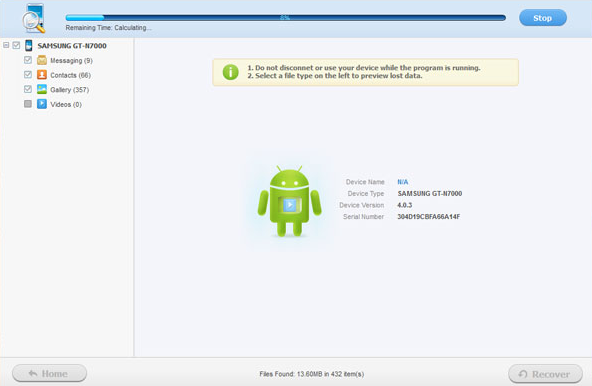Click Device Type SAMSUNG GT-N7000 value
Viewport: 592px width, 386px height.
pyautogui.click(x=430, y=193)
